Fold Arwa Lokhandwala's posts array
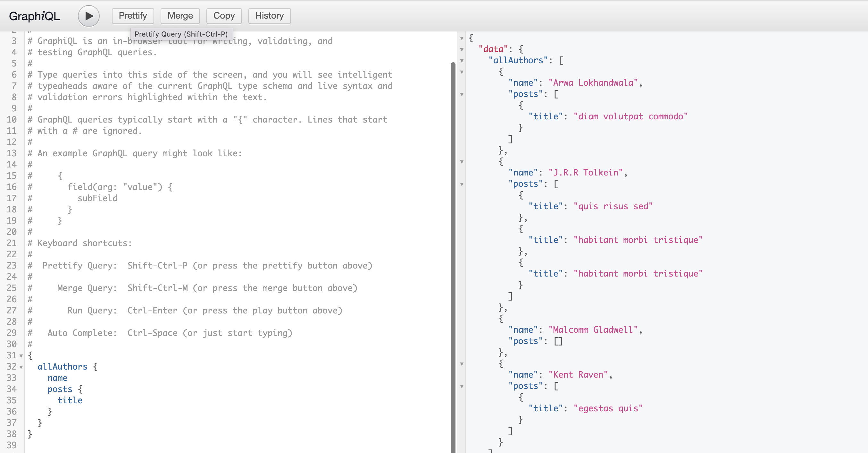Viewport: 868px width, 453px height. [462, 94]
